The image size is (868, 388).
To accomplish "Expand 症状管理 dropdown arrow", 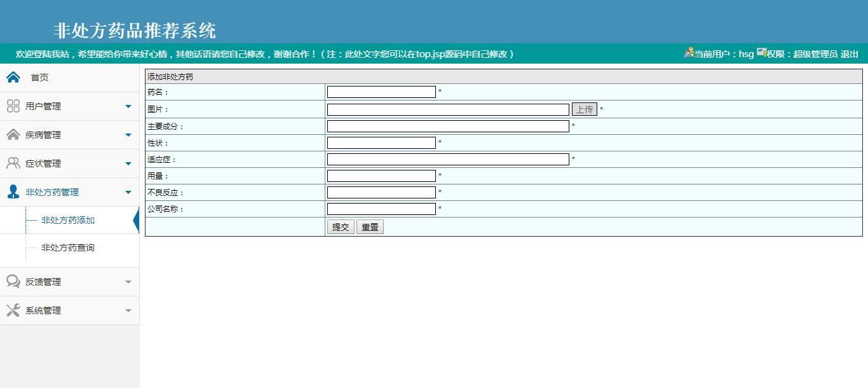I will 128,163.
